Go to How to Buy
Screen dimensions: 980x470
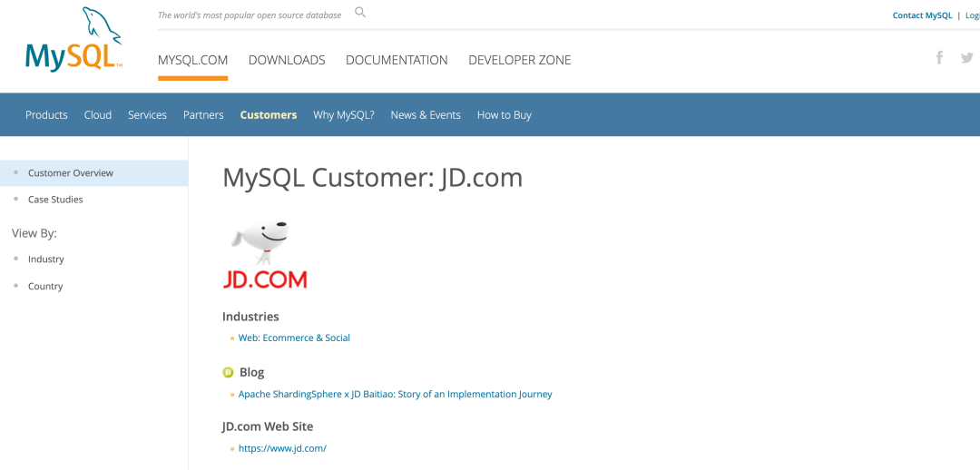(x=505, y=115)
